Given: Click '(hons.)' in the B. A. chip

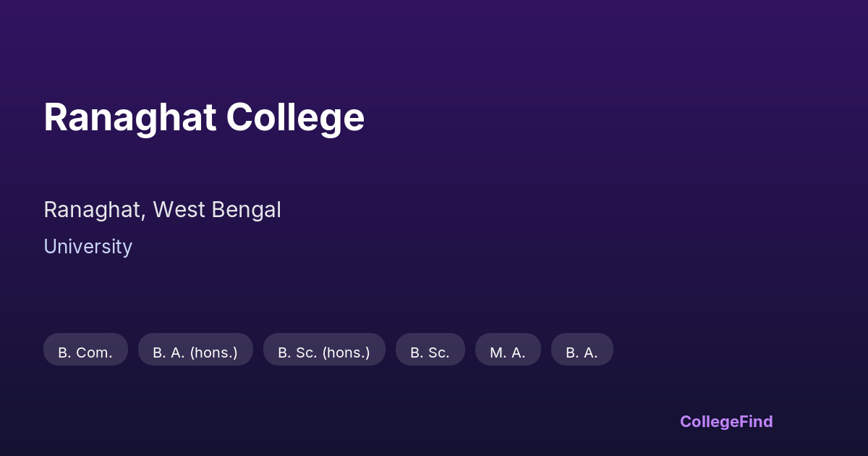Looking at the screenshot, I should (213, 352).
